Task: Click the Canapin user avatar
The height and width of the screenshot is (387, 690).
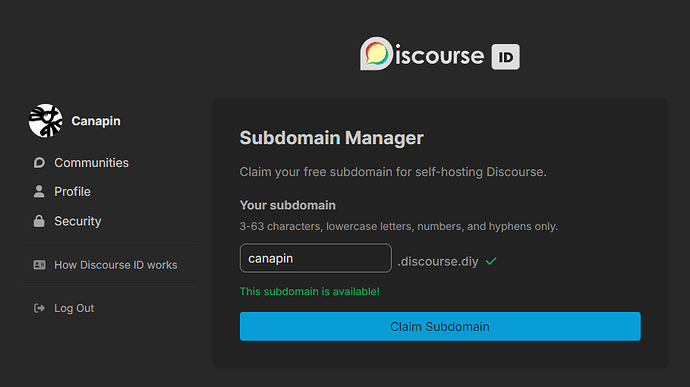Action: [46, 121]
